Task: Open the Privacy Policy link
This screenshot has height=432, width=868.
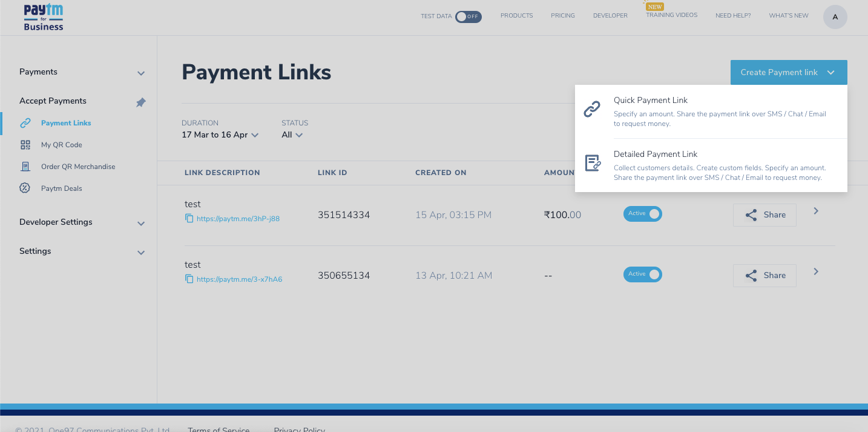Action: click(299, 430)
